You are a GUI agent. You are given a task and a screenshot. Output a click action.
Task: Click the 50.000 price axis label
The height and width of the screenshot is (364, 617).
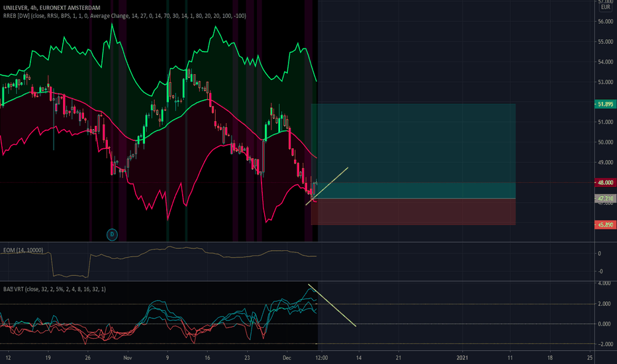click(606, 142)
